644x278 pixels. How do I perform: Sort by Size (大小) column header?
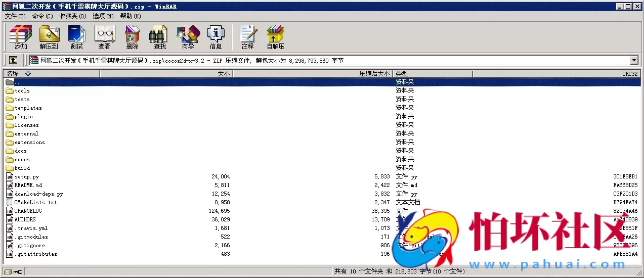click(166, 74)
